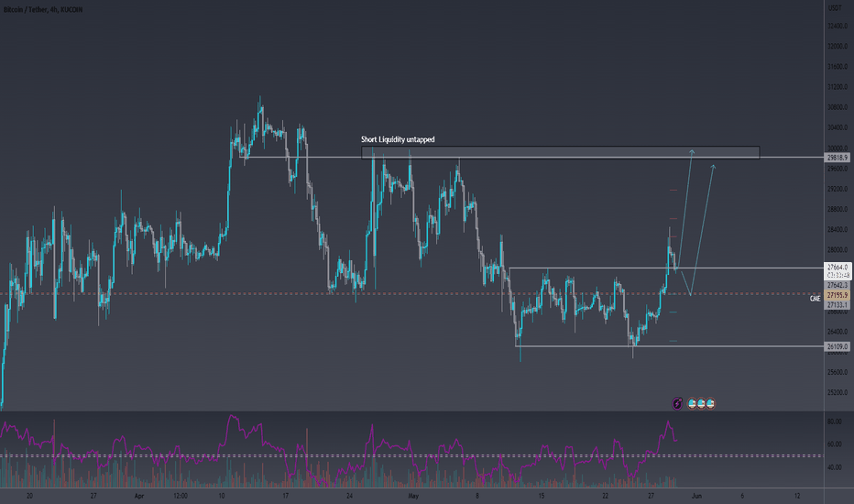
Task: Click the middle of the three earnings-style event icons
Action: [701, 404]
